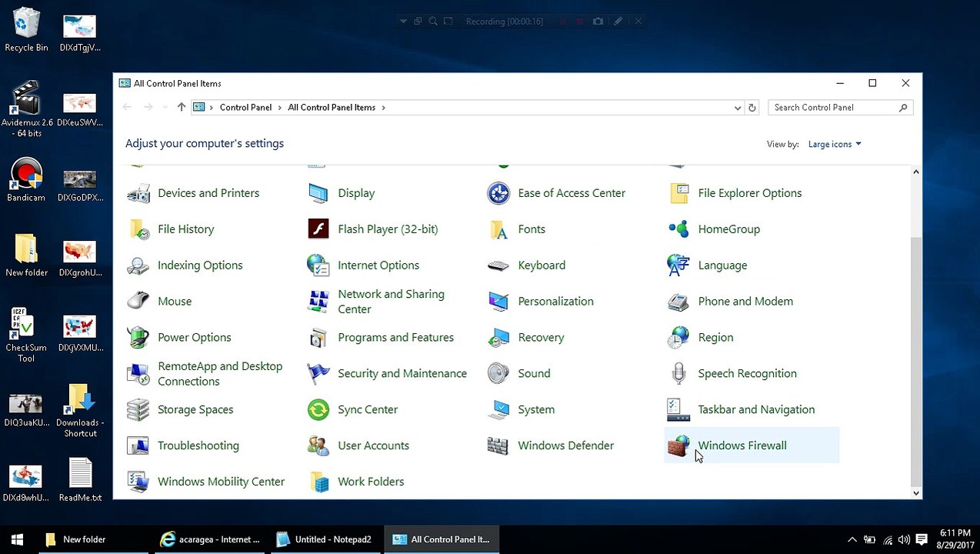Open the Recovery icon
The image size is (980, 554).
(498, 338)
